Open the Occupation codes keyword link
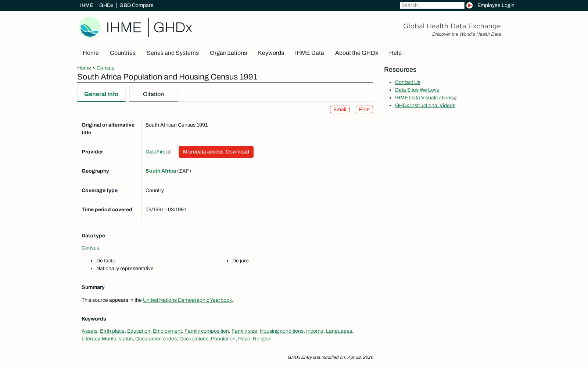The height and width of the screenshot is (368, 588). [x=156, y=339]
